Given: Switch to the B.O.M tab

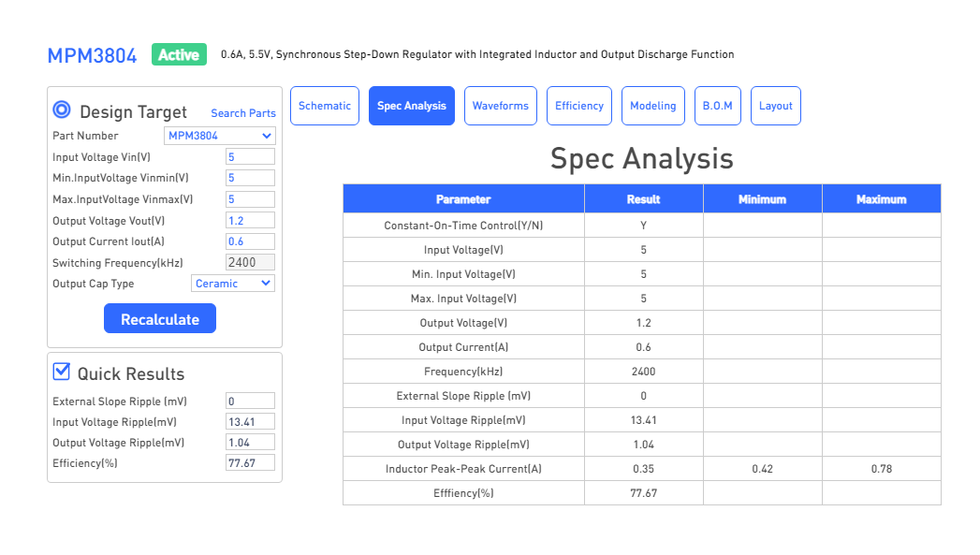Looking at the screenshot, I should (x=718, y=106).
